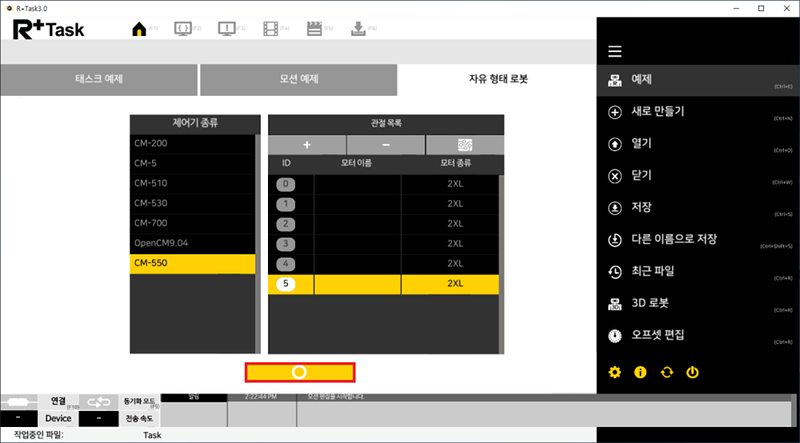Click the yellow refresh update icon
The width and height of the screenshot is (800, 443).
pyautogui.click(x=667, y=372)
